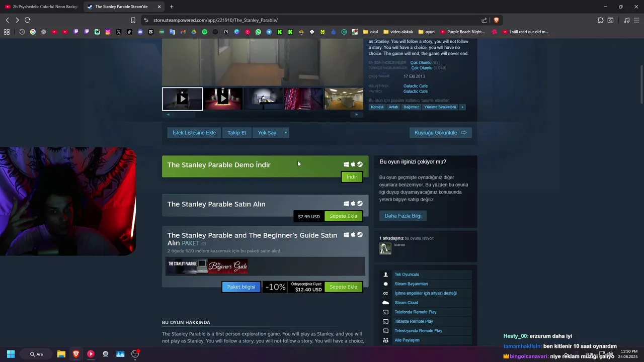The height and width of the screenshot is (362, 644).
Task: Open the Brave playlist music note icon
Action: (x=626, y=20)
